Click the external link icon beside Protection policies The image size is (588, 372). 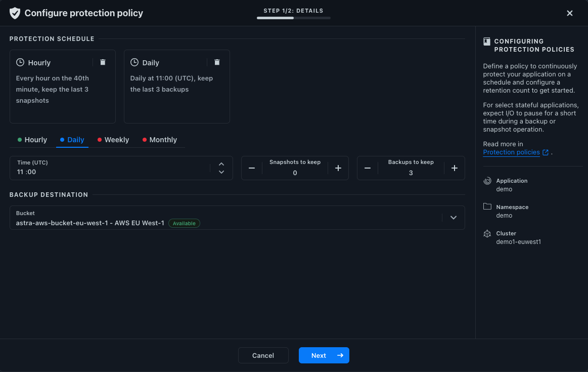[x=546, y=152]
